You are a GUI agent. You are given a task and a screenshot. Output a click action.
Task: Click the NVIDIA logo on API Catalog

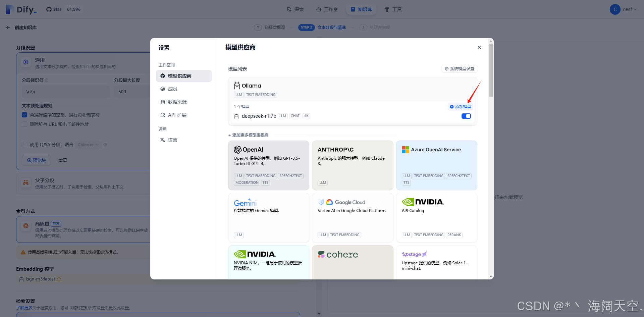[x=423, y=202]
